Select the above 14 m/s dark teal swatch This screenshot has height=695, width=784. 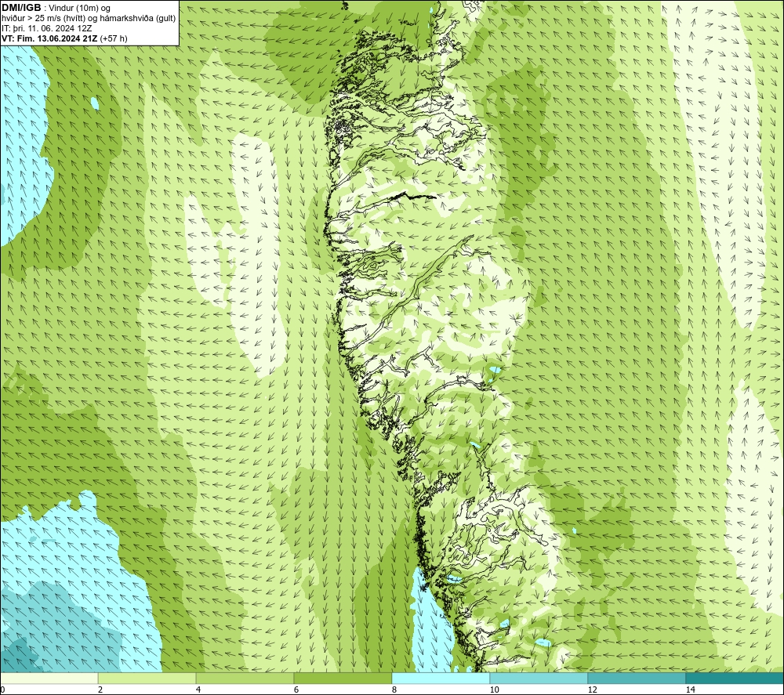(x=735, y=678)
